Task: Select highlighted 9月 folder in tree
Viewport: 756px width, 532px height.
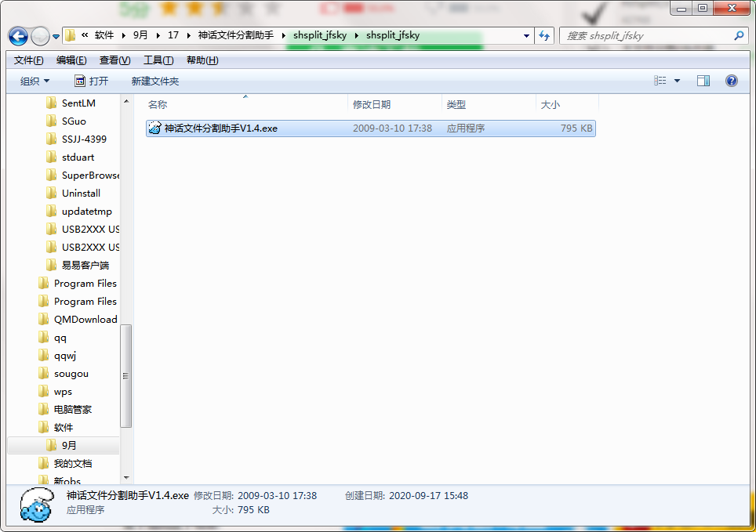Action: (x=64, y=445)
